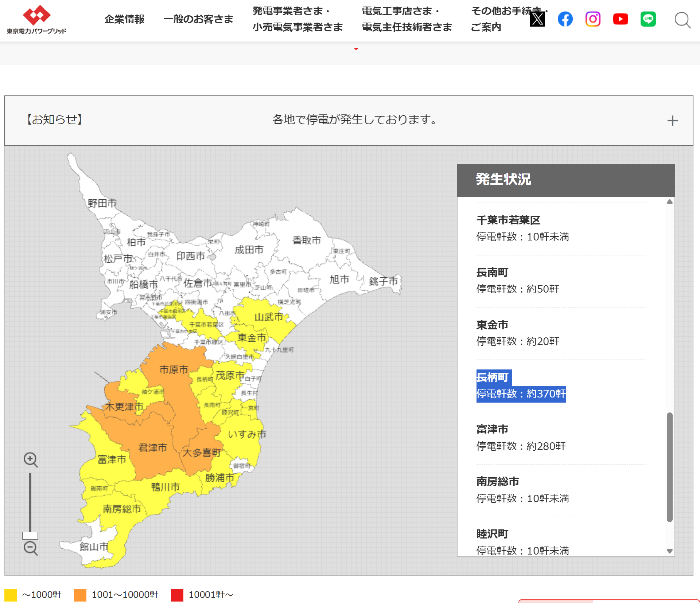The image size is (700, 603).
Task: Open the X social media icon
Action: coord(537,19)
